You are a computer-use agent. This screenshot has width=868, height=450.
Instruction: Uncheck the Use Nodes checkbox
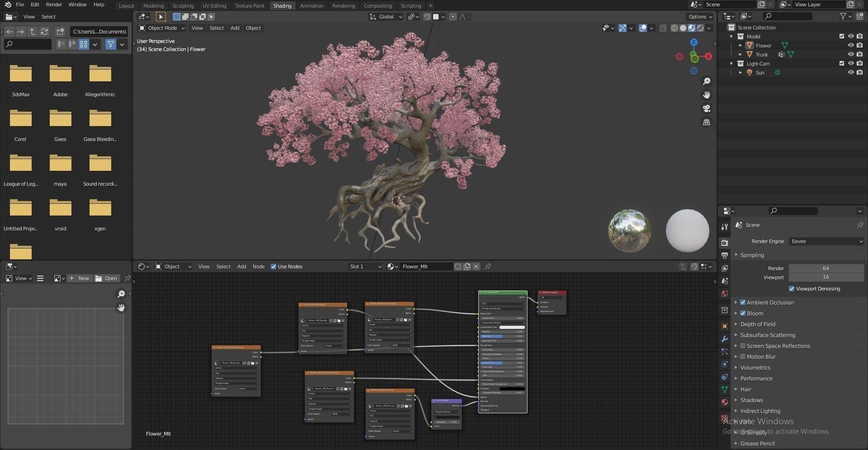tap(274, 267)
